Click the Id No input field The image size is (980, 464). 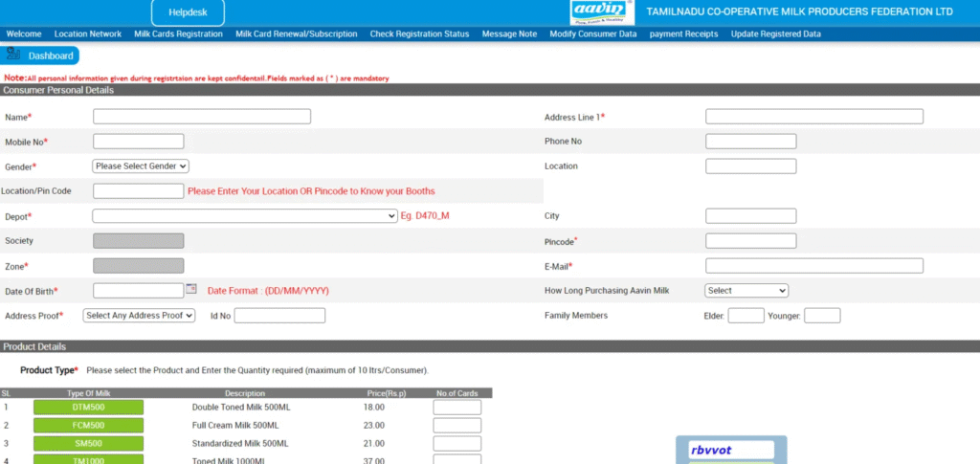(x=279, y=316)
